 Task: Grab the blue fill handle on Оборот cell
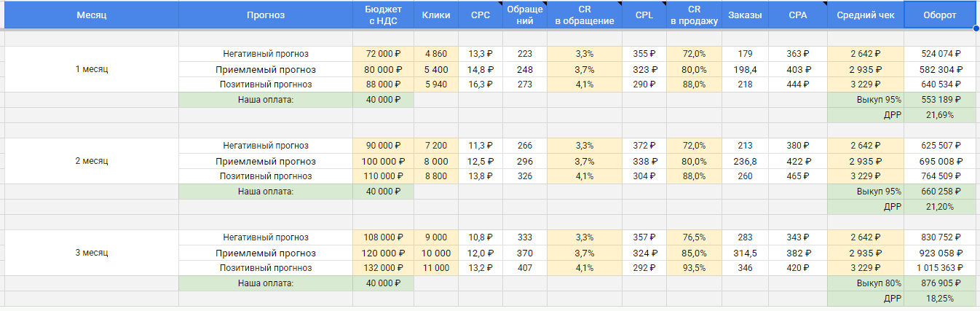pyautogui.click(x=976, y=28)
